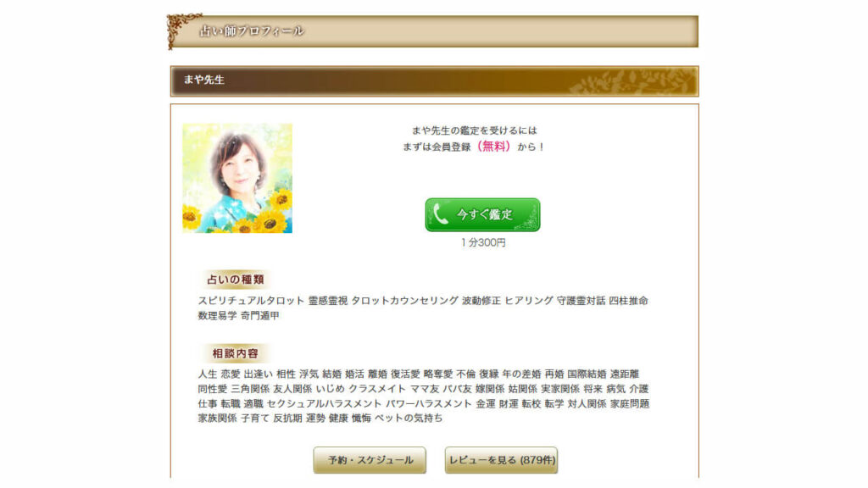The width and height of the screenshot is (868, 488).
Task: Open the 予約・スケジュール button
Action: click(x=370, y=460)
